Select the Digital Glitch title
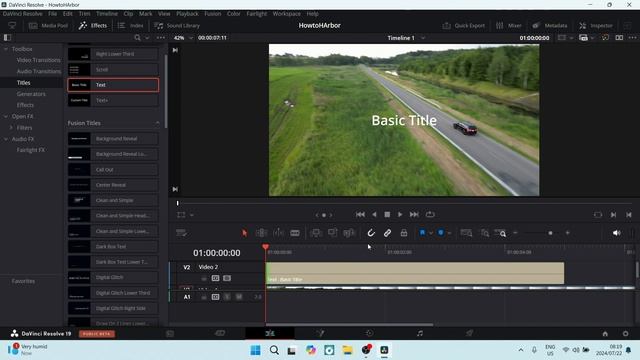The image size is (640, 360). click(x=113, y=277)
